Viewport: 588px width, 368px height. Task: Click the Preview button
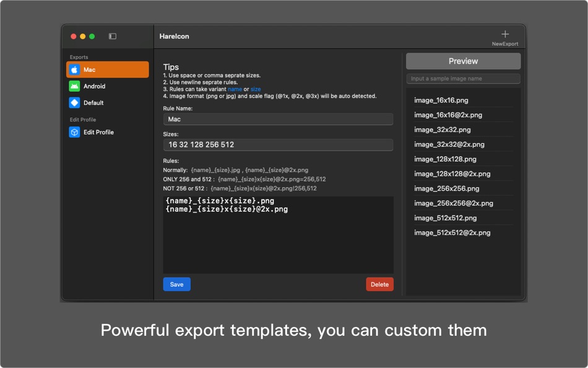coord(463,61)
